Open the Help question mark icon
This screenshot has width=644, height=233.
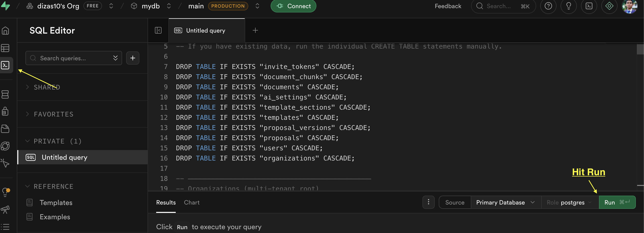coord(548,6)
